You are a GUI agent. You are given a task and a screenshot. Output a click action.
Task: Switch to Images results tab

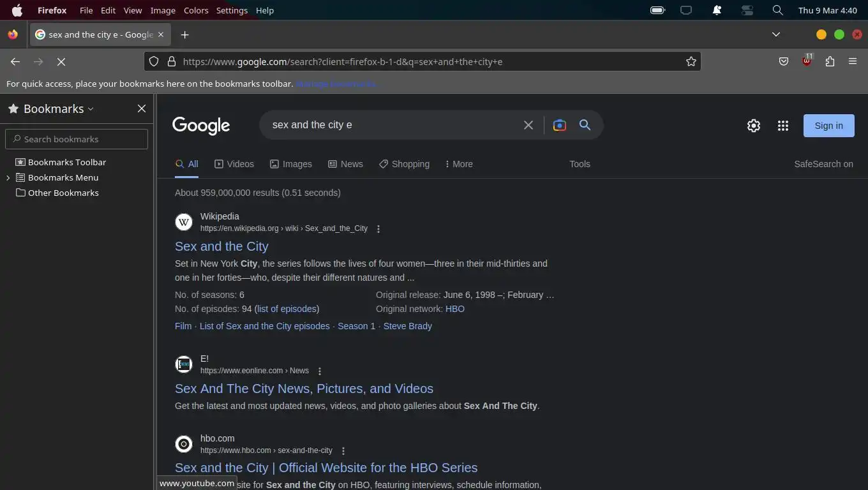tap(291, 164)
